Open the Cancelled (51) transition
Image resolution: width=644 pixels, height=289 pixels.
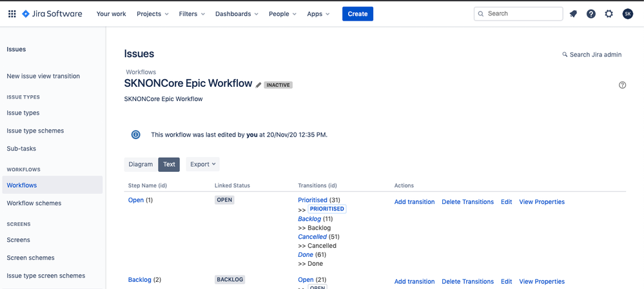(x=312, y=237)
